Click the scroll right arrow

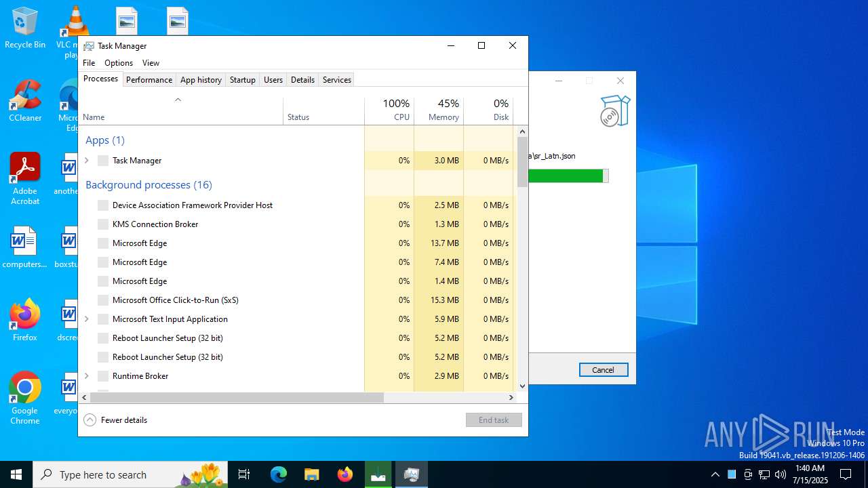click(x=511, y=398)
